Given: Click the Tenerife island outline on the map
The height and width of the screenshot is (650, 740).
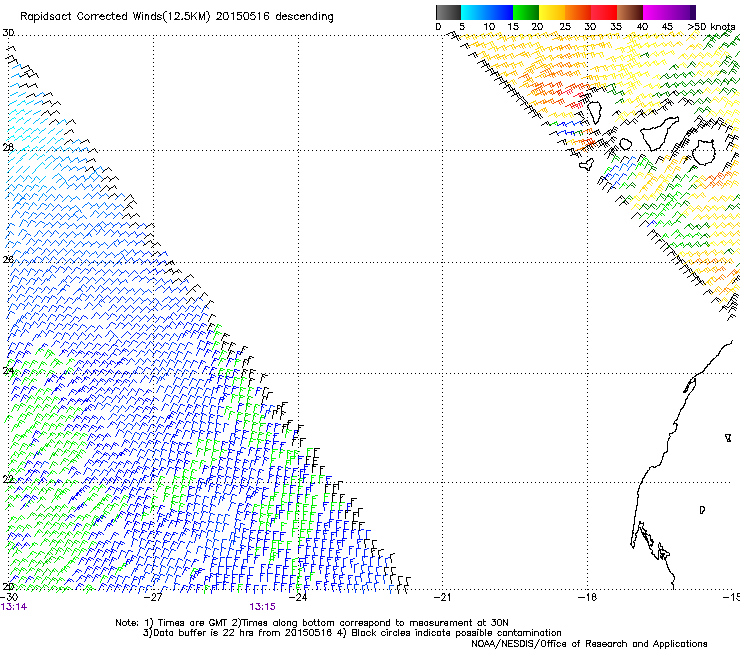Looking at the screenshot, I should [x=661, y=134].
